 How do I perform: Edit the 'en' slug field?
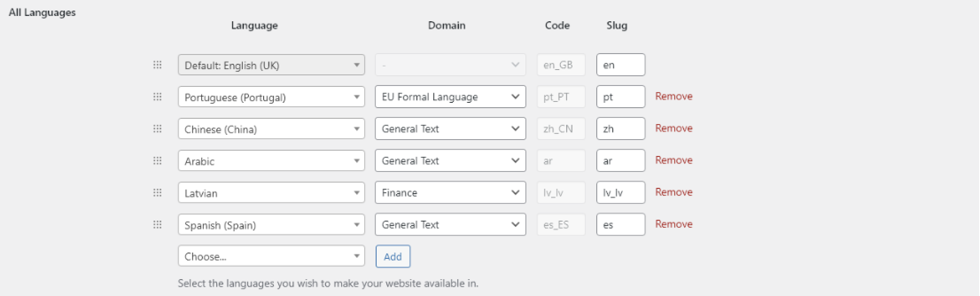pos(621,65)
